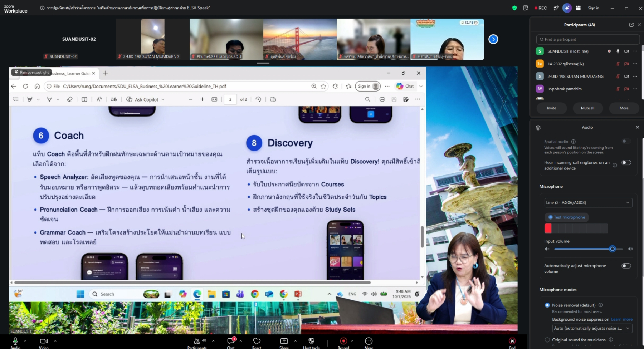Image resolution: width=644 pixels, height=349 pixels.
Task: Open more options for 35pobruk yamchim
Action: 635,89
